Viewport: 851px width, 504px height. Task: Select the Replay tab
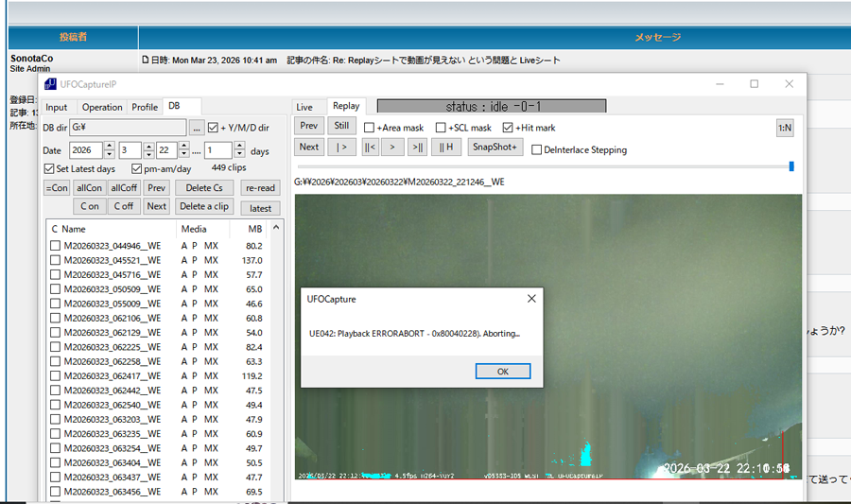point(346,106)
